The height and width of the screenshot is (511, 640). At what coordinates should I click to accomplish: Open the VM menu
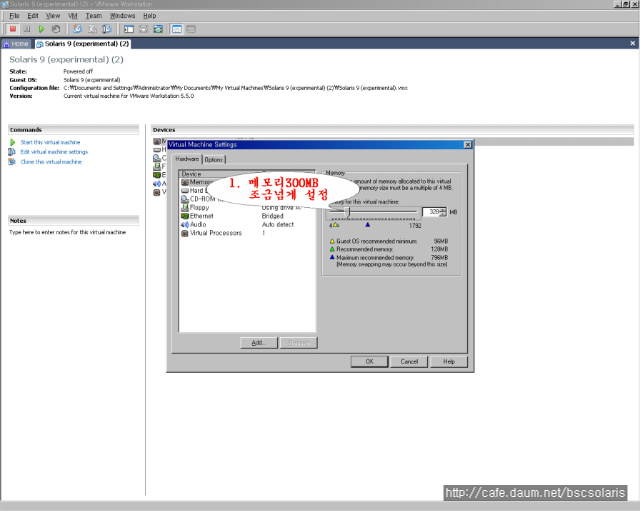tap(73, 16)
